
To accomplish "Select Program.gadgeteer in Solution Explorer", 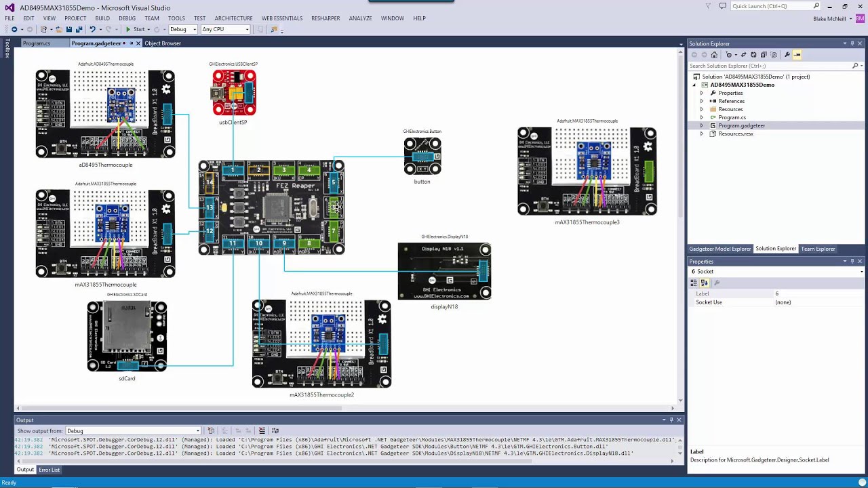I will [x=741, y=125].
